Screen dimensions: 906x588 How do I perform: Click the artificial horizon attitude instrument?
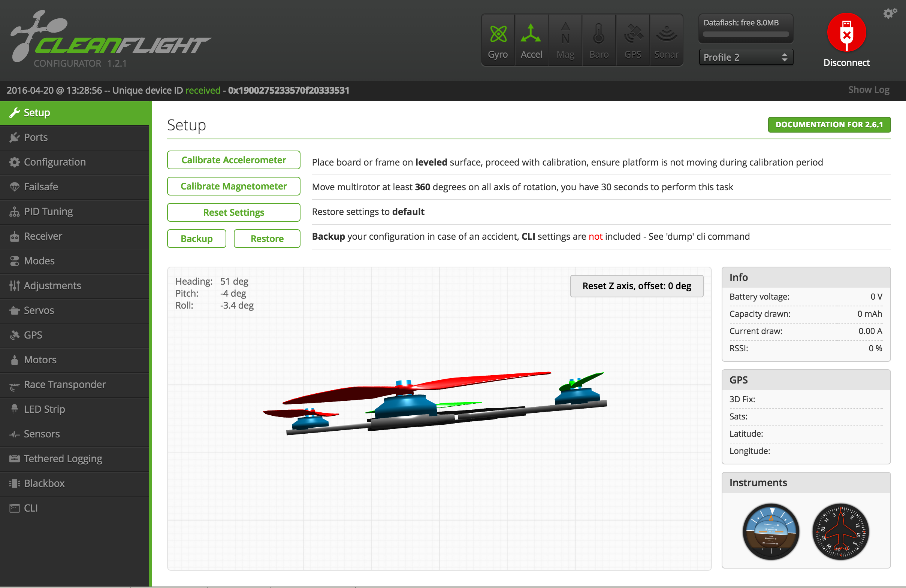tap(771, 531)
